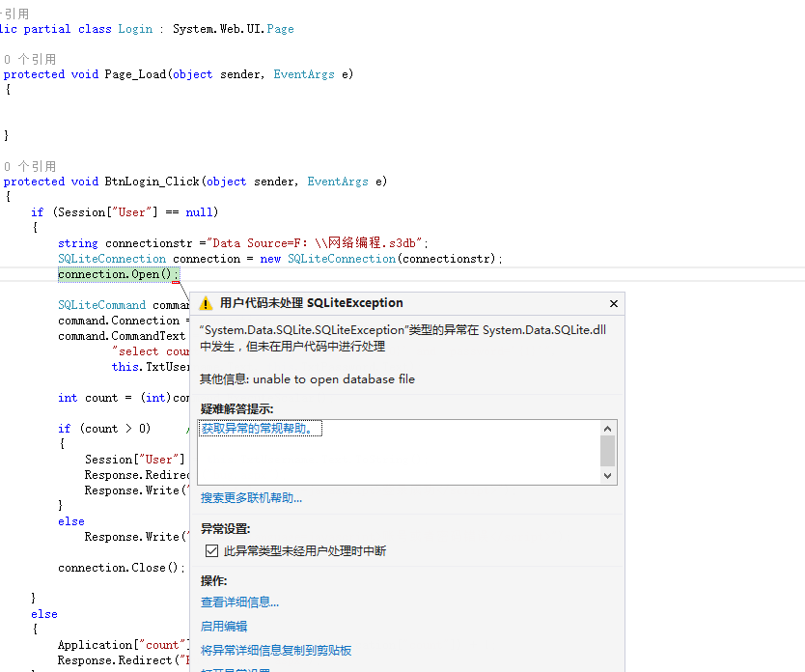Click the 'unable to open database file' message
The height and width of the screenshot is (672, 805).
click(x=334, y=378)
